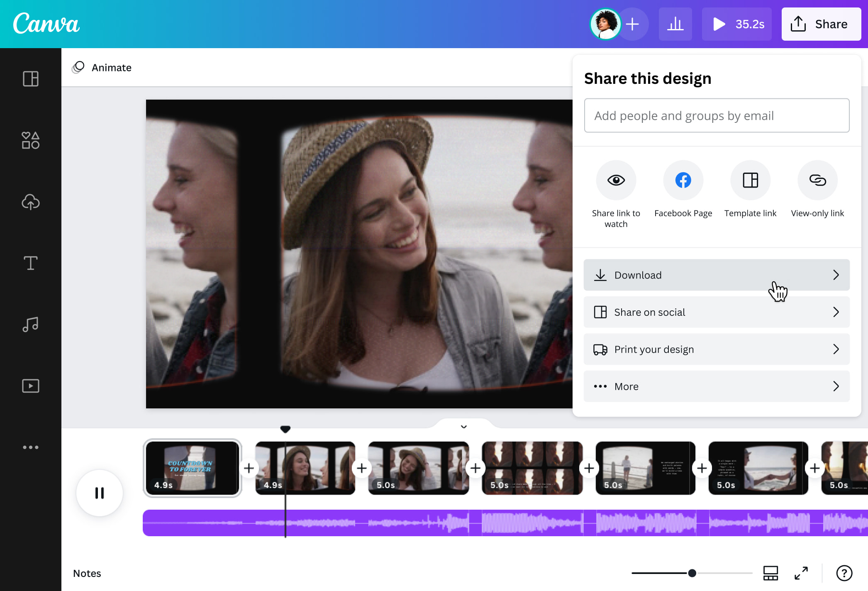This screenshot has height=591, width=868.
Task: Open the Audio panel
Action: (30, 324)
